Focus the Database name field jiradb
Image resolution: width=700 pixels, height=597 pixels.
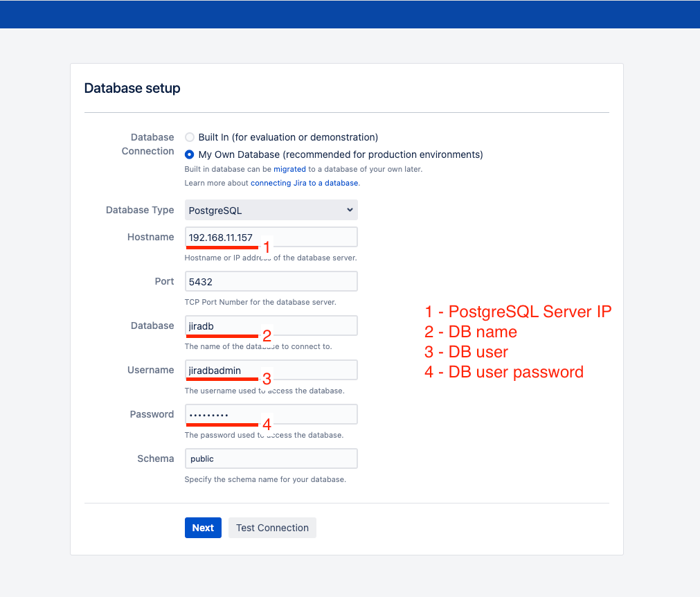271,326
